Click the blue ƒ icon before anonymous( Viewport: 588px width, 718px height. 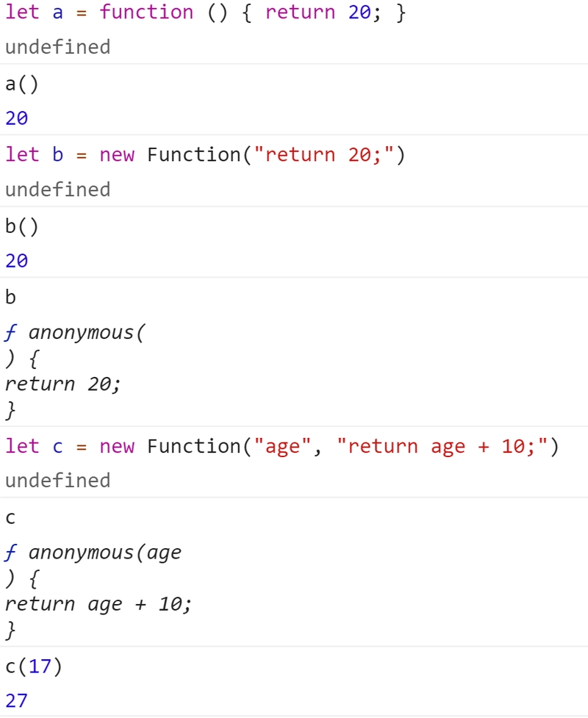tap(10, 332)
